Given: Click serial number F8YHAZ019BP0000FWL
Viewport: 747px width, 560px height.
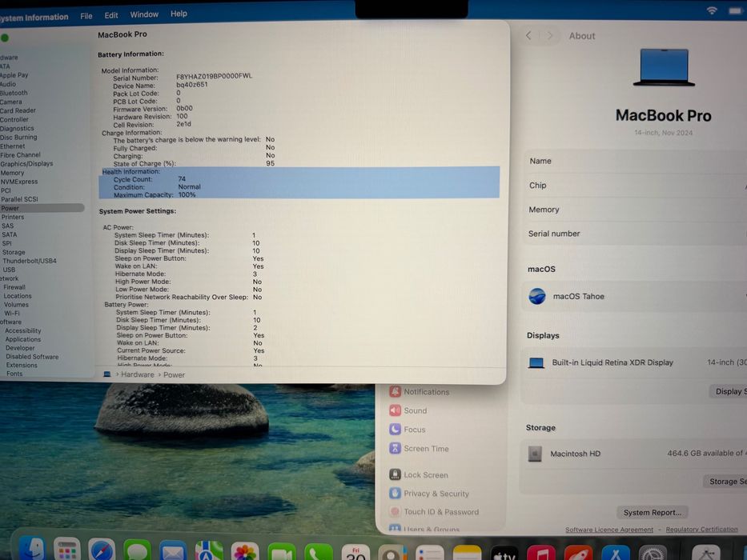Looking at the screenshot, I should (x=214, y=76).
